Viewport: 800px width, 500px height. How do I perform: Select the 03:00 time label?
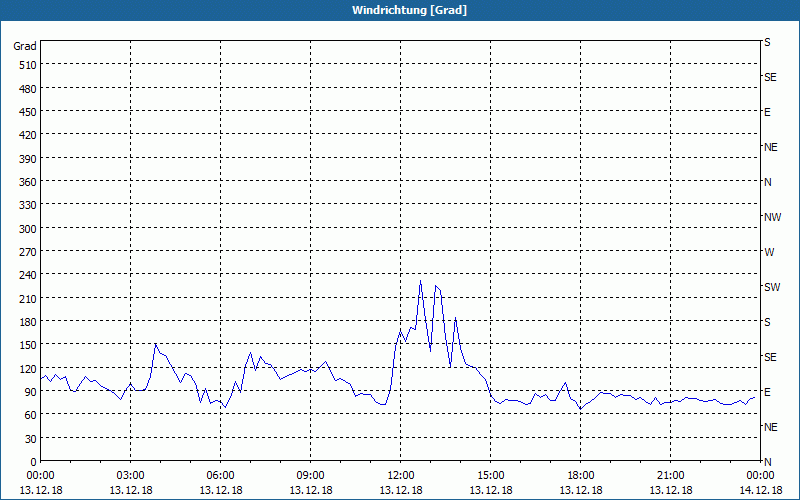pyautogui.click(x=131, y=476)
